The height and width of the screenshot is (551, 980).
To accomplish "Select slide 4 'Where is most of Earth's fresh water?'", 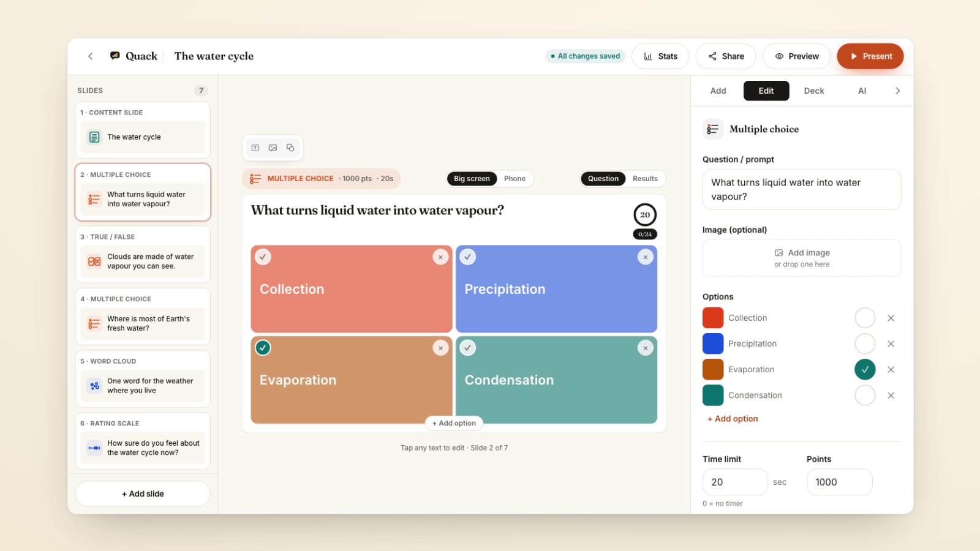I will click(143, 317).
